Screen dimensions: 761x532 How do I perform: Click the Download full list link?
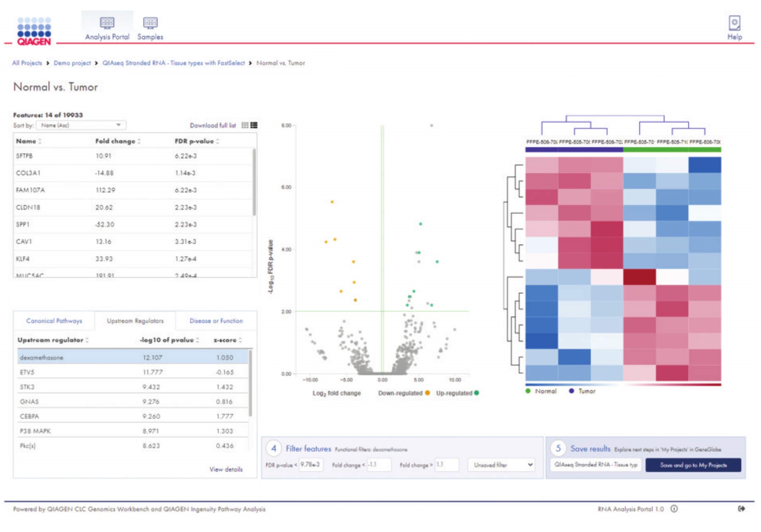click(x=213, y=125)
